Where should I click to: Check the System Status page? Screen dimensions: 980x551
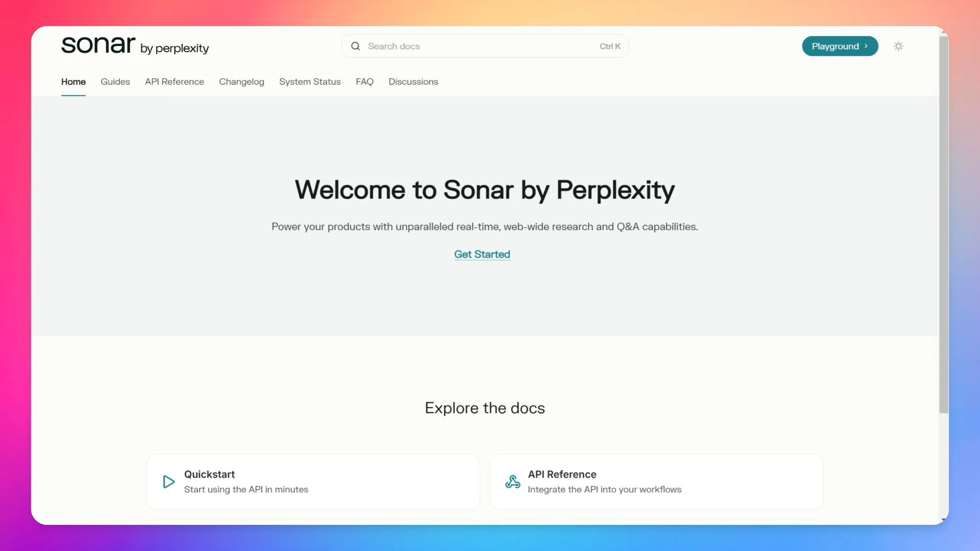pos(309,81)
